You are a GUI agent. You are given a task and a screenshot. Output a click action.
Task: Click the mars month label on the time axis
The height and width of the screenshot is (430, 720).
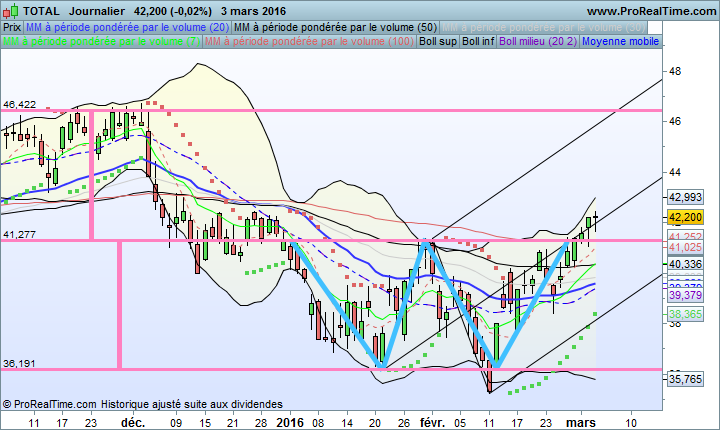pyautogui.click(x=581, y=423)
